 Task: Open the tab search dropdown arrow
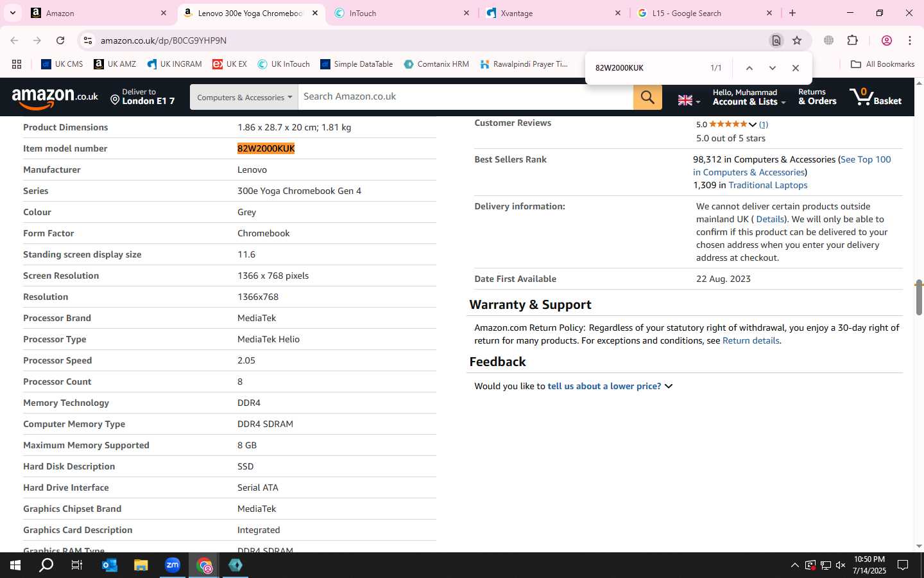click(12, 13)
